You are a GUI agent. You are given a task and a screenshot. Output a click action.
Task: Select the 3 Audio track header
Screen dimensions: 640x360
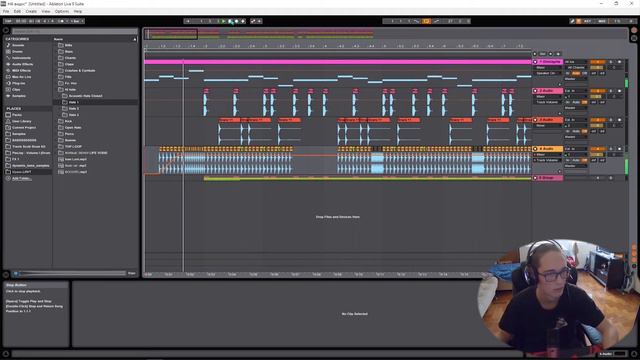pos(551,120)
